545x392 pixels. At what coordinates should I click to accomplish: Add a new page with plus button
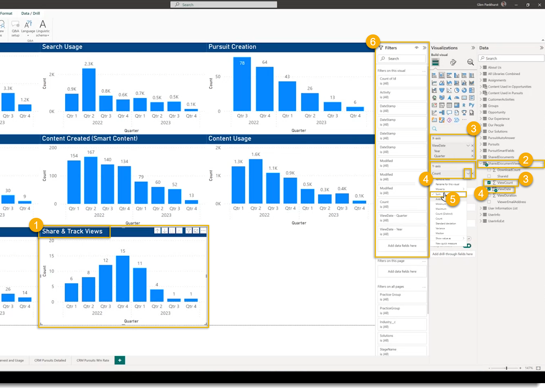pyautogui.click(x=120, y=360)
